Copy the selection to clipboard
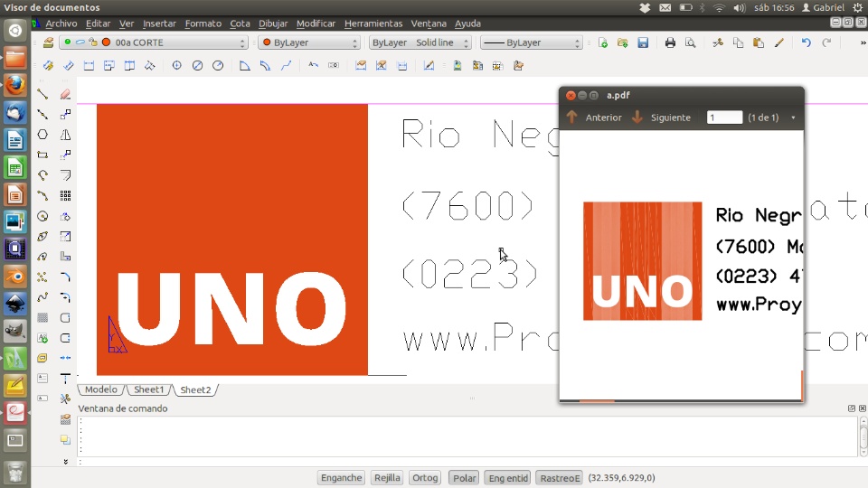868x488 pixels. 738,42
